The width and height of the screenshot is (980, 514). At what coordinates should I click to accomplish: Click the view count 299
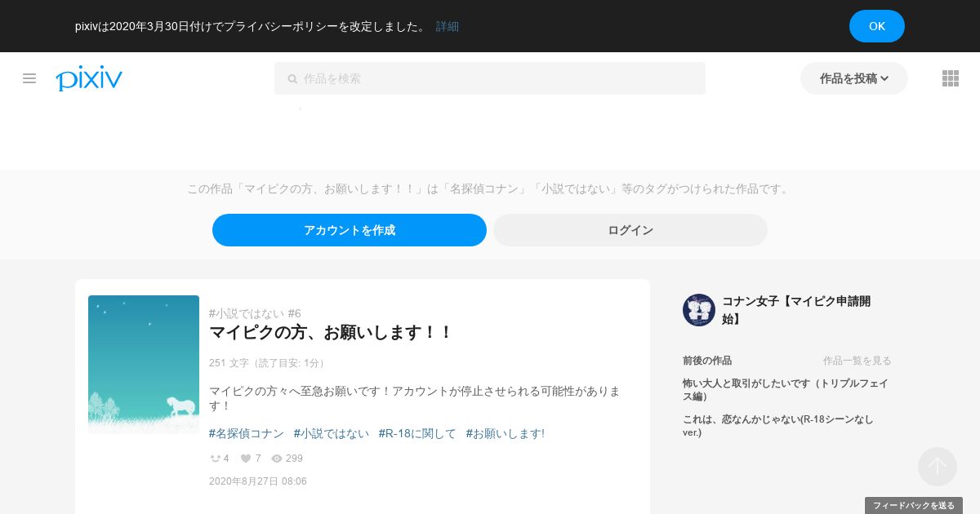[294, 459]
